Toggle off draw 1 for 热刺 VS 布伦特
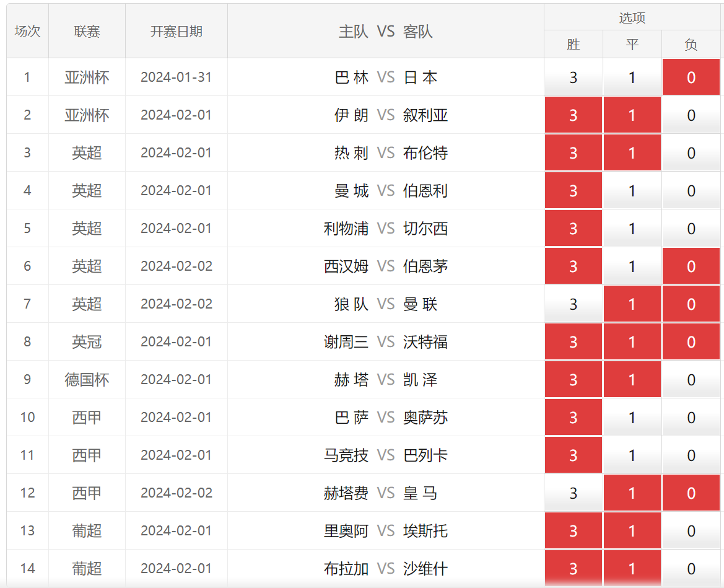This screenshot has width=724, height=588. (x=632, y=153)
